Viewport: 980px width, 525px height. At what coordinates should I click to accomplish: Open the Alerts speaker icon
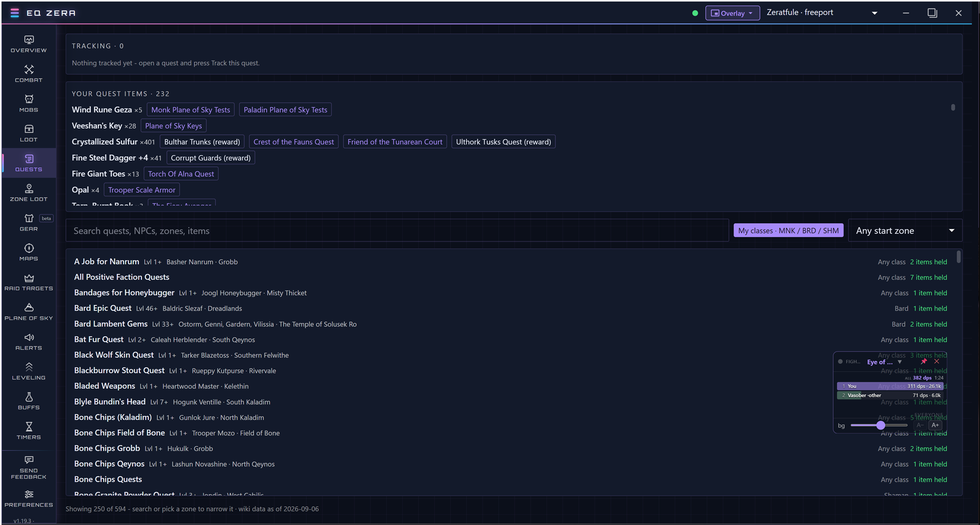click(29, 341)
